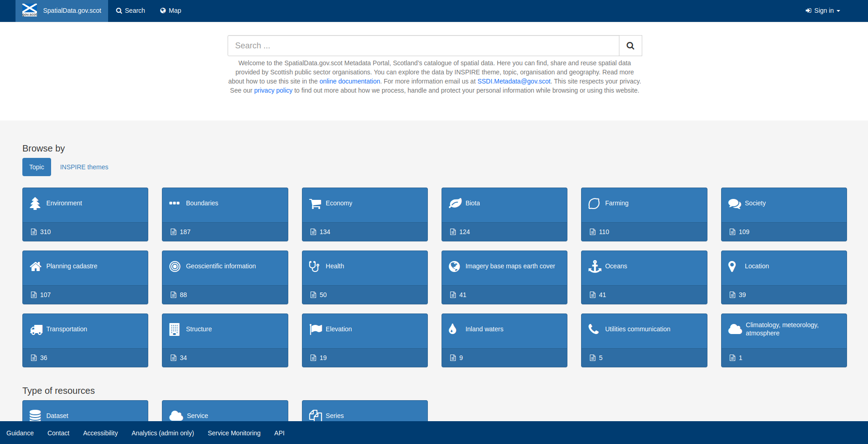Click the Structure building icon
Viewport: 868px width, 444px height.
[174, 329]
